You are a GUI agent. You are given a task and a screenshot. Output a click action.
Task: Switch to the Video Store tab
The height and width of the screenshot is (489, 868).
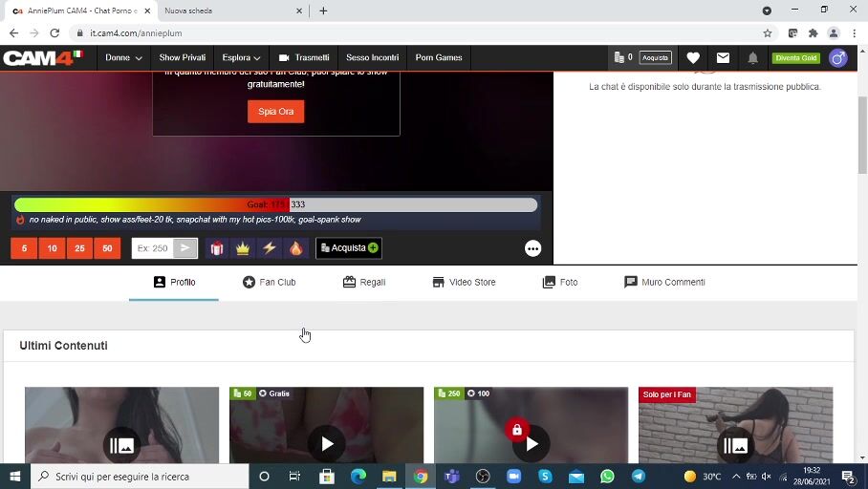pos(464,283)
